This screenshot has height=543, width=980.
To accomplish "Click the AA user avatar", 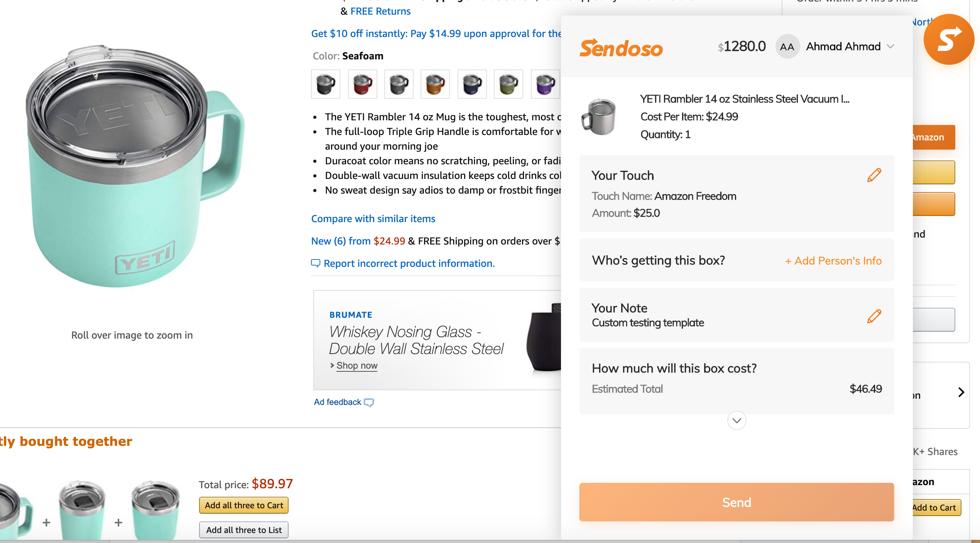I will (x=787, y=47).
